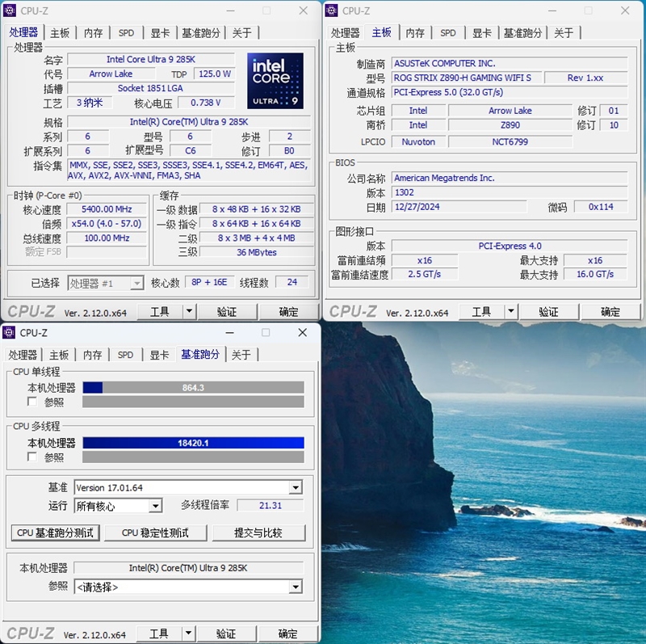
Task: Open 基准跑分 tab in the mainboard window
Action: click(x=522, y=33)
